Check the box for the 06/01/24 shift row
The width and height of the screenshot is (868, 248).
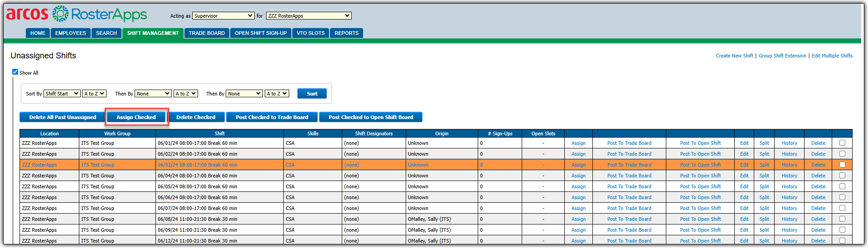click(842, 143)
